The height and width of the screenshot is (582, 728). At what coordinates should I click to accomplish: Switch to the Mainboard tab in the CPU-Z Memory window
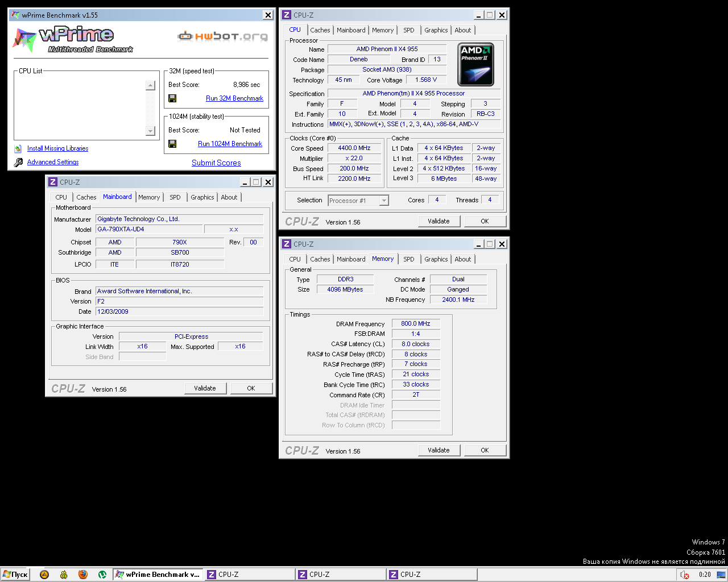(351, 259)
